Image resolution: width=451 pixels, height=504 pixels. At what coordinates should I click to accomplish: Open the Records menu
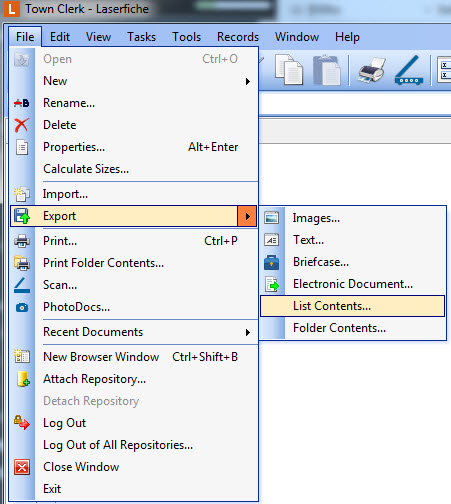coord(238,37)
